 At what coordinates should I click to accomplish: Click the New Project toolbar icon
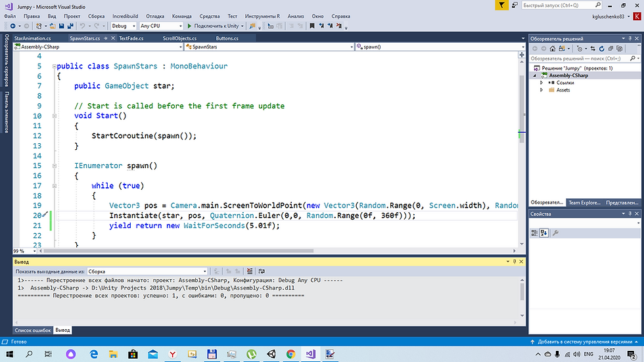[x=39, y=26]
